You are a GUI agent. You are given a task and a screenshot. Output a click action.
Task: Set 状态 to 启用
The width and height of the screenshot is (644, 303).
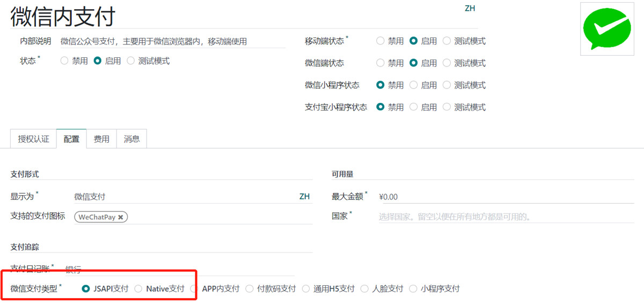pos(98,61)
